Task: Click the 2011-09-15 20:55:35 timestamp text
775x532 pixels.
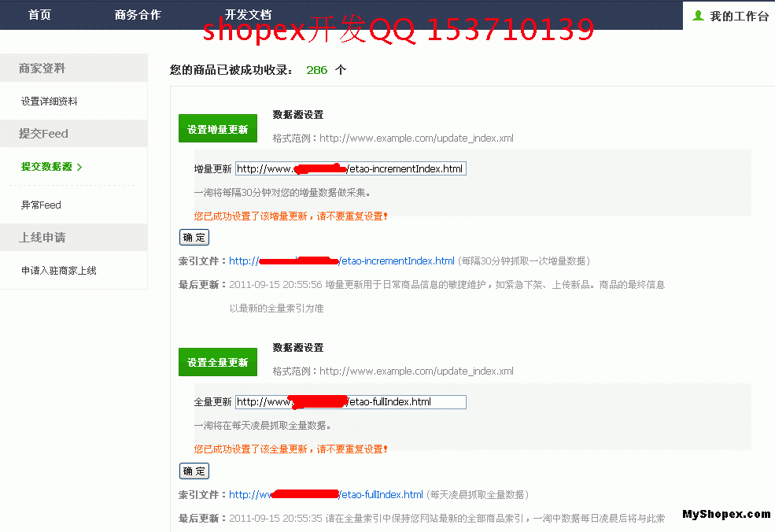Action: pos(275,518)
